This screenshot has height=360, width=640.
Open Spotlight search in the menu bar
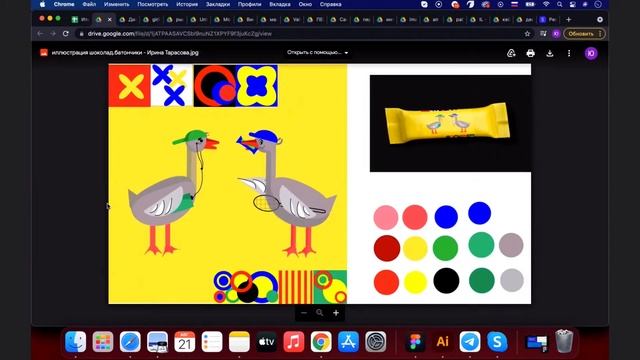[560, 4]
